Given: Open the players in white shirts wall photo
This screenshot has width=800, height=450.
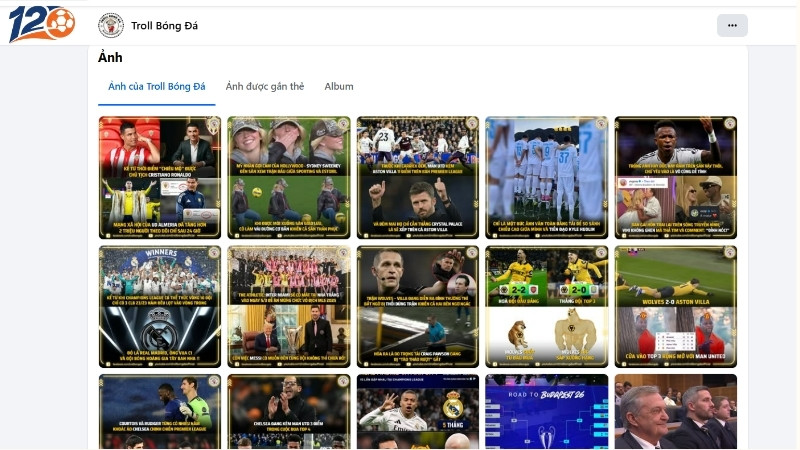Looking at the screenshot, I should pyautogui.click(x=547, y=178).
